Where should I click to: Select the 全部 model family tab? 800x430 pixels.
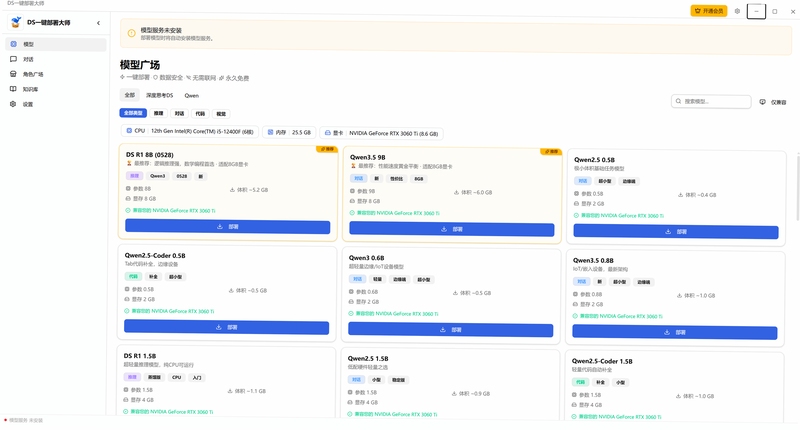coord(130,95)
